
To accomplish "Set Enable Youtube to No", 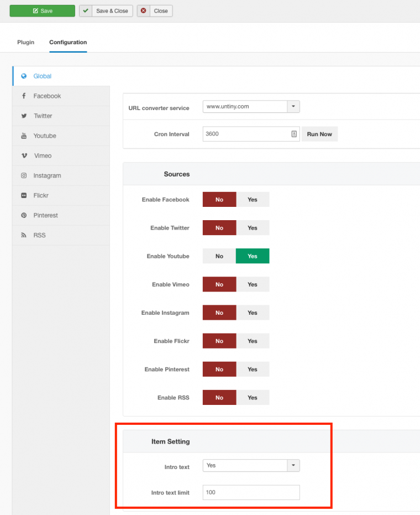I will point(219,256).
